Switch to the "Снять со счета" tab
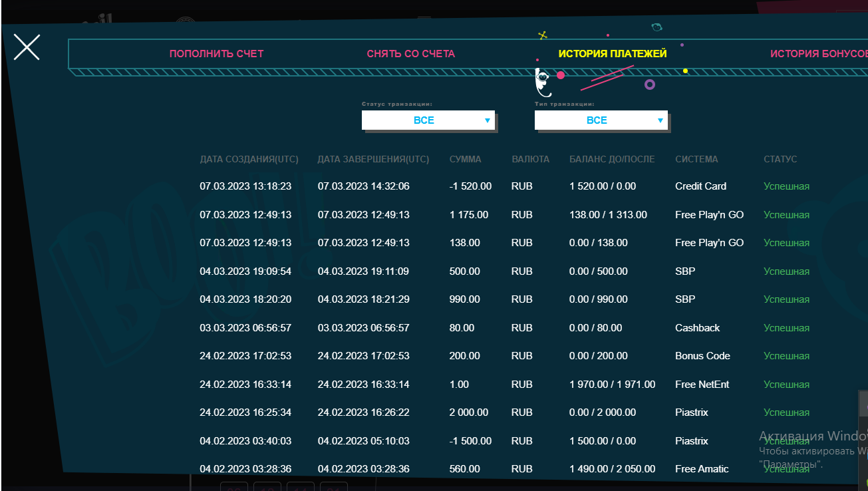Screen dimensions: 868x491 pyautogui.click(x=410, y=54)
